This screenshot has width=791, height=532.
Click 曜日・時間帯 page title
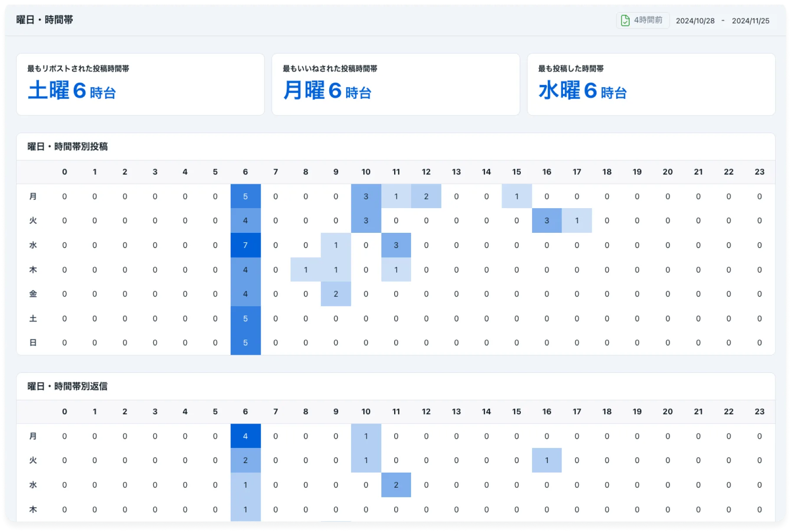tap(45, 20)
